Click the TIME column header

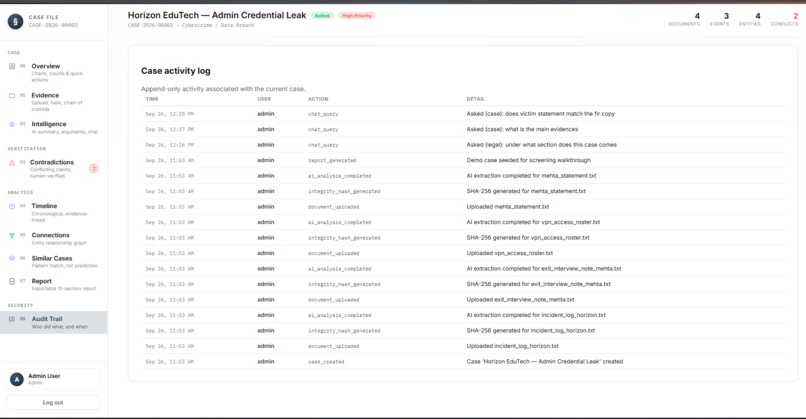coord(152,99)
